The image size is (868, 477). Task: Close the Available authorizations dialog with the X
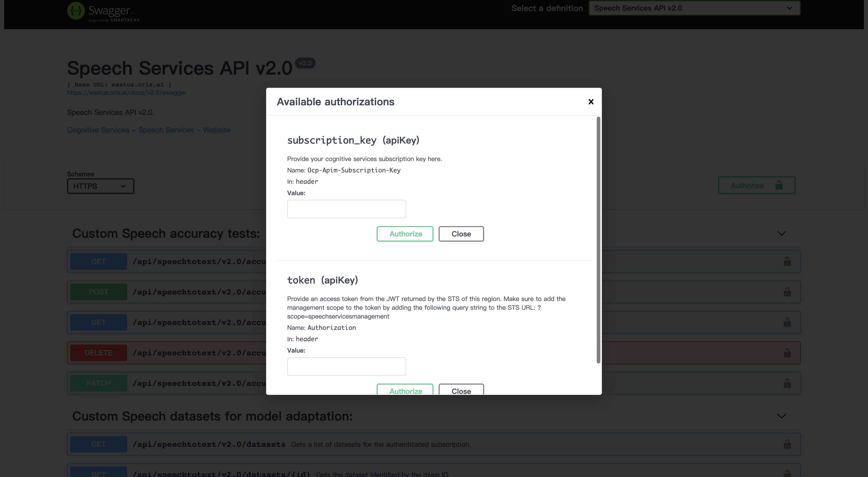point(591,102)
